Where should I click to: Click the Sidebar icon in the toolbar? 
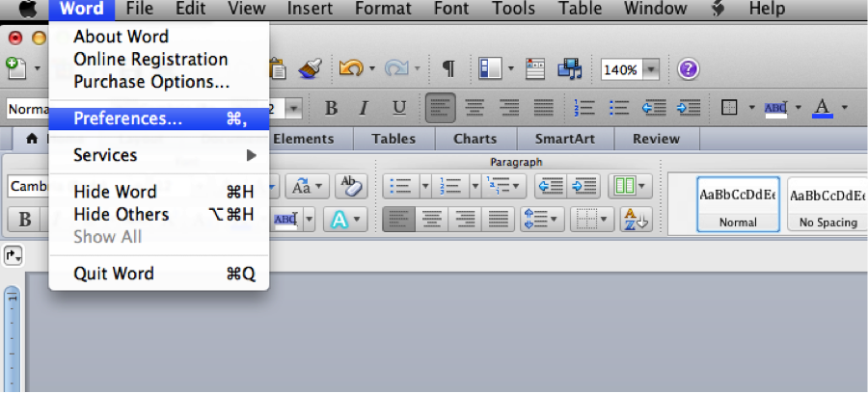(x=490, y=69)
